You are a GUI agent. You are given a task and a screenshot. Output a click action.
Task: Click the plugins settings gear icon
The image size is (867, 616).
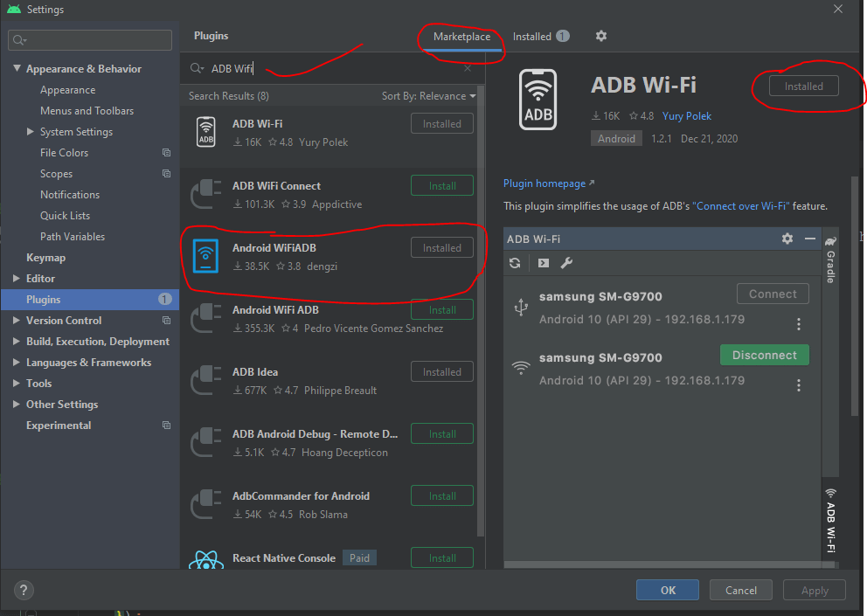point(600,36)
